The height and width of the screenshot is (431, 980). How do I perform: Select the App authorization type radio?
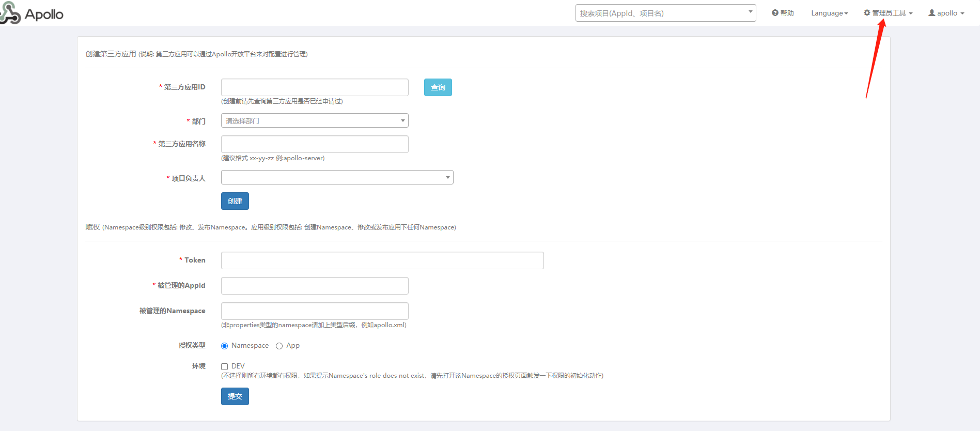tap(279, 346)
